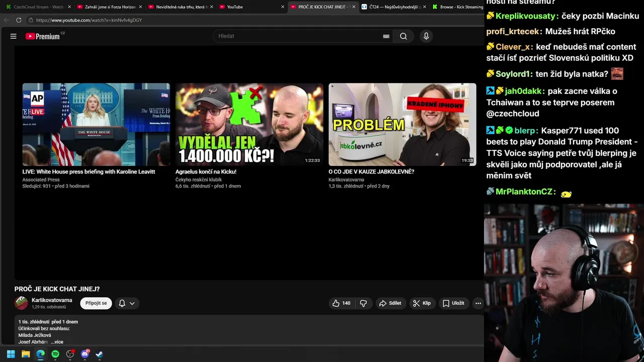Close the PROČ JE KICK CHAT JINEJ tab

coord(354,7)
